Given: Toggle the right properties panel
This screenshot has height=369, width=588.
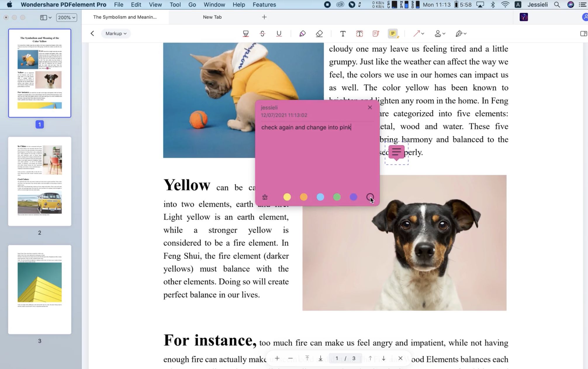Looking at the screenshot, I should tap(583, 34).
